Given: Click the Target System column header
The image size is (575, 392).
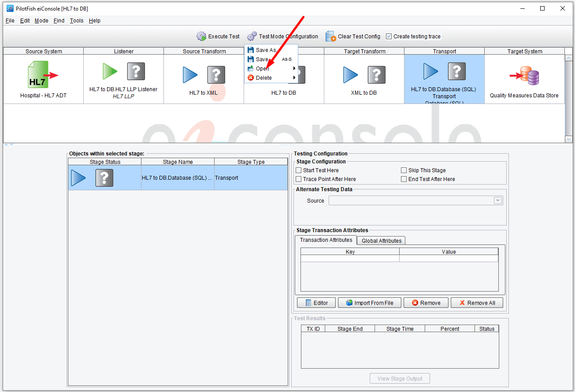Looking at the screenshot, I should (x=525, y=52).
